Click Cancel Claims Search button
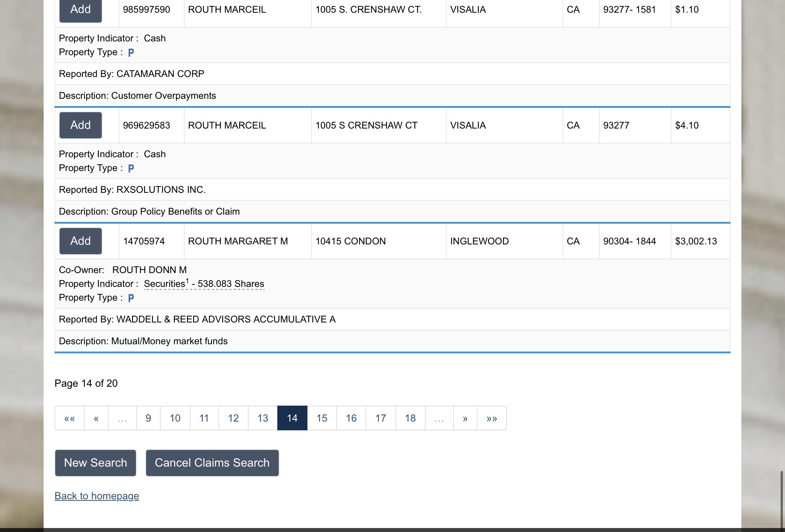785x532 pixels. pos(212,463)
